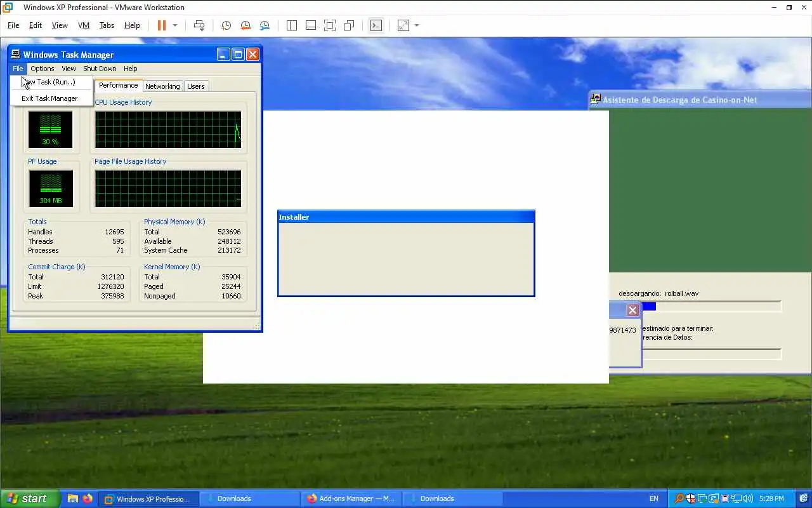Take a snapshot of the virtual machine
Image resolution: width=812 pixels, height=508 pixels.
tap(226, 25)
